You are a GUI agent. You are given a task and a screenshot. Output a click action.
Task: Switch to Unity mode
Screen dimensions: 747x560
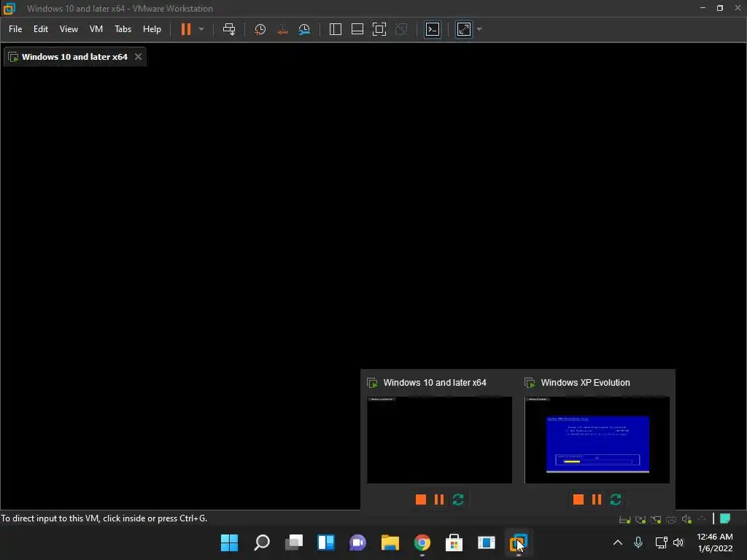coord(401,29)
